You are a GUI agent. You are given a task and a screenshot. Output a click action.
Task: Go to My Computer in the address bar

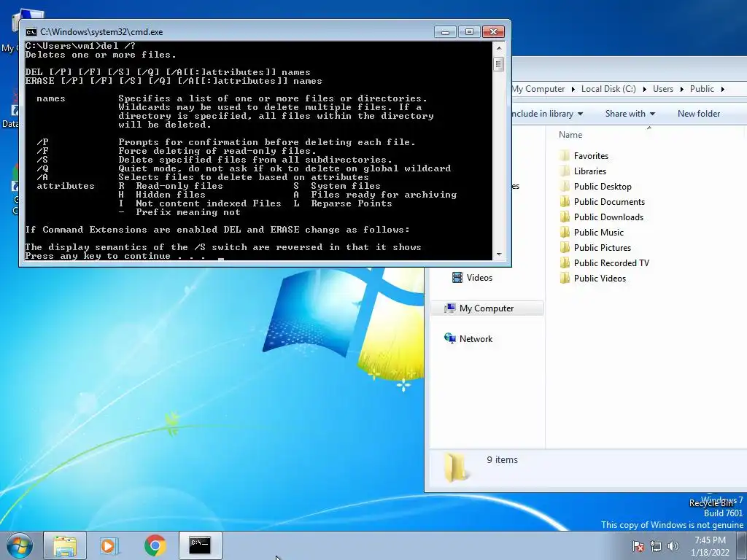click(539, 89)
